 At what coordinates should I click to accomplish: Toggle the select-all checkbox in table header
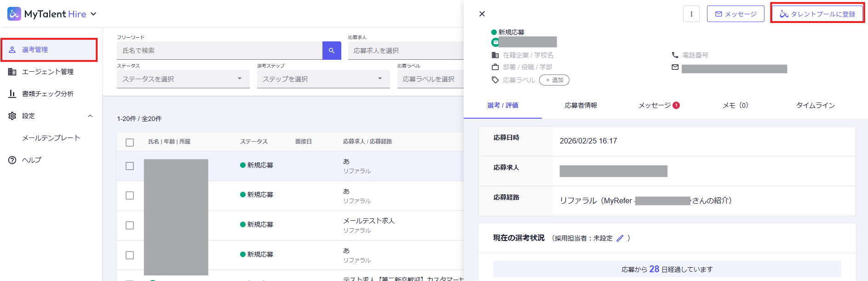coord(130,142)
